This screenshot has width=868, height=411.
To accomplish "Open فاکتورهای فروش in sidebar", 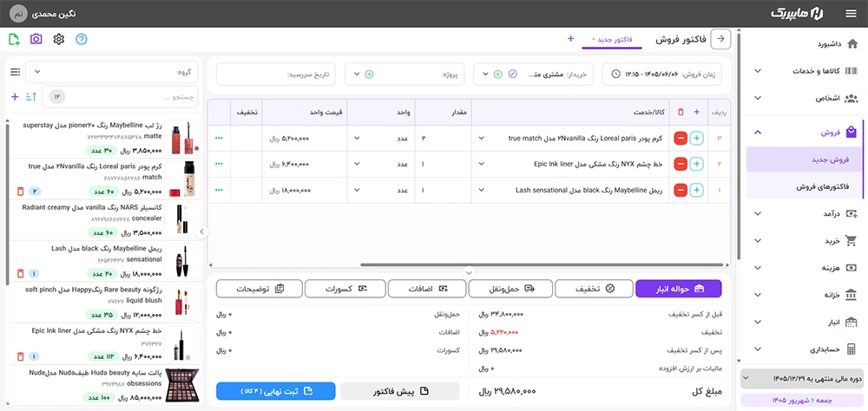I will 805,186.
